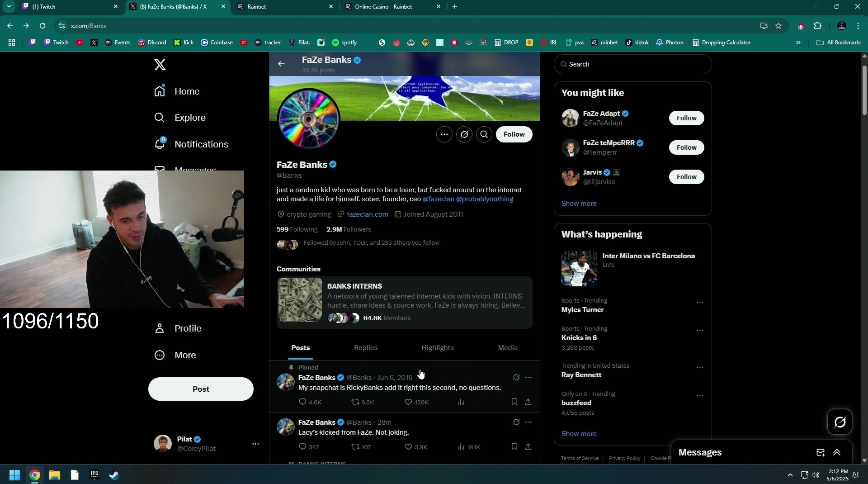Bookmark the 'Lacy's kicked from FaZe' post
The height and width of the screenshot is (484, 868).
pyautogui.click(x=514, y=446)
